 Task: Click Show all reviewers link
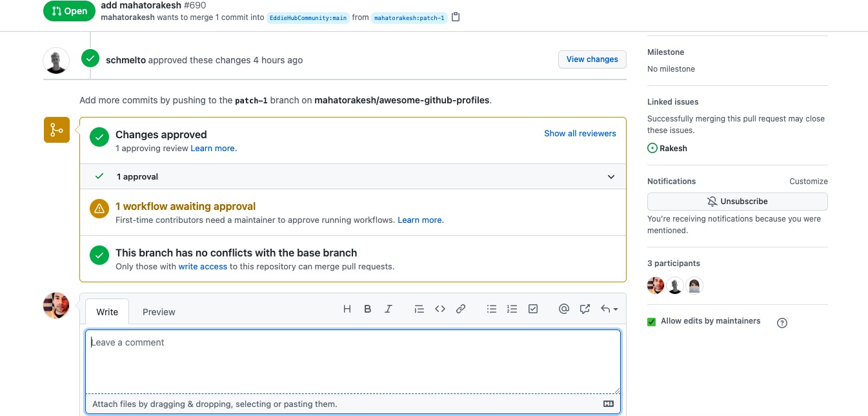[580, 134]
